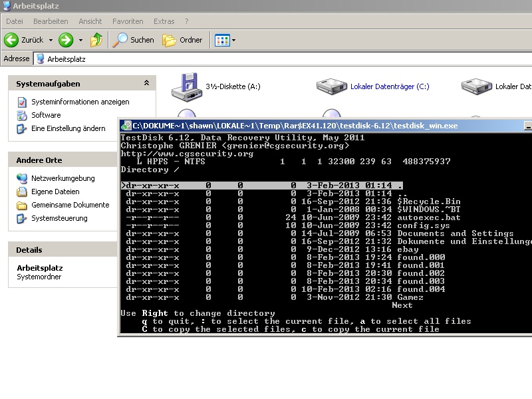532x399 pixels.
Task: Click the Arbeitsplatz address bar field
Action: 283,59
